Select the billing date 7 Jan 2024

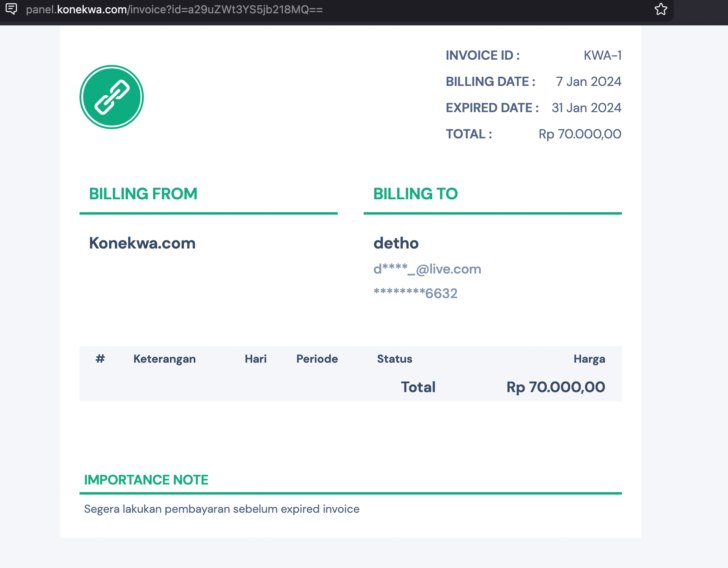588,81
